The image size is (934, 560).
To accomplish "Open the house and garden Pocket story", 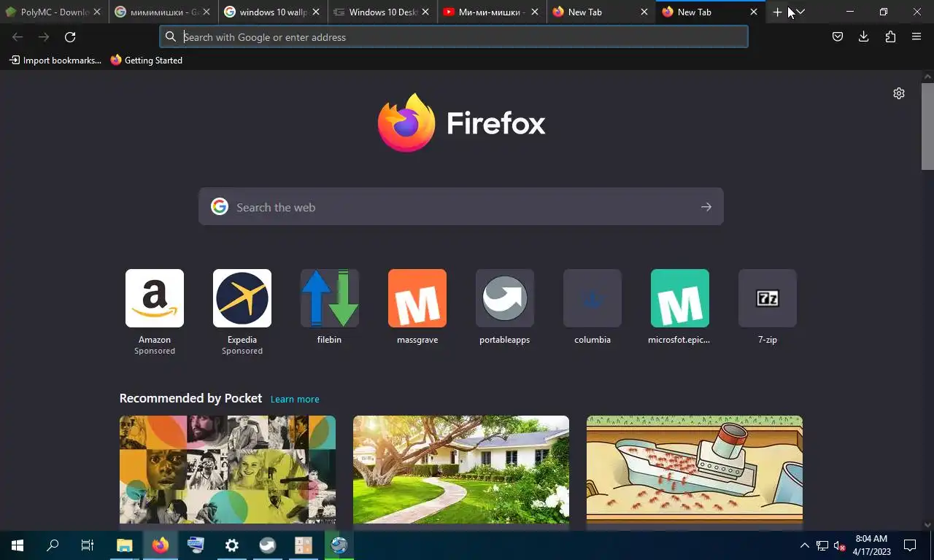I will tap(461, 470).
